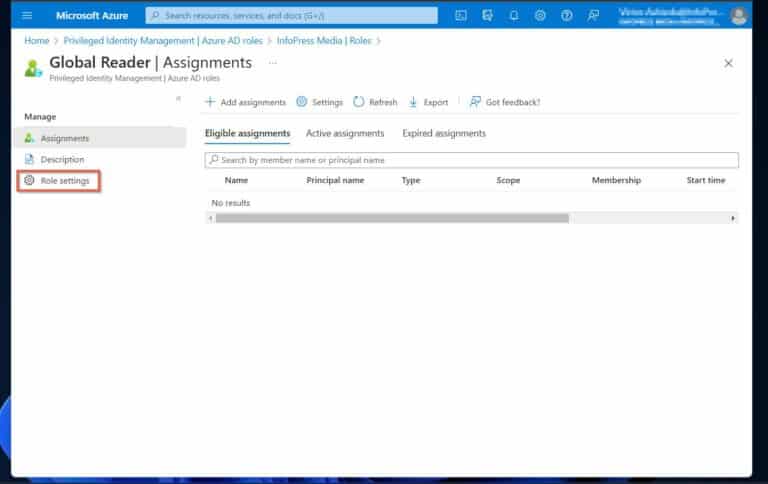Viewport: 768px width, 484px height.
Task: Open the Directories and subscriptions filter icon
Action: tap(487, 16)
